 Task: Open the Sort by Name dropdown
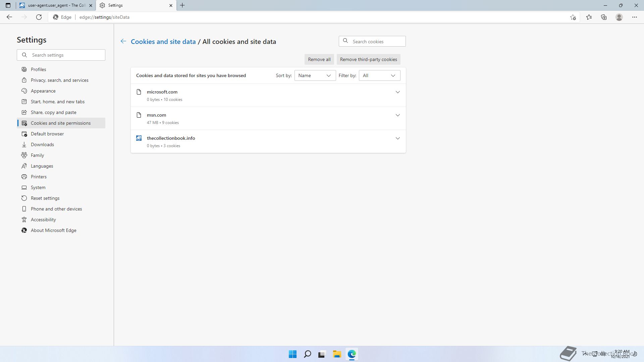(x=315, y=75)
